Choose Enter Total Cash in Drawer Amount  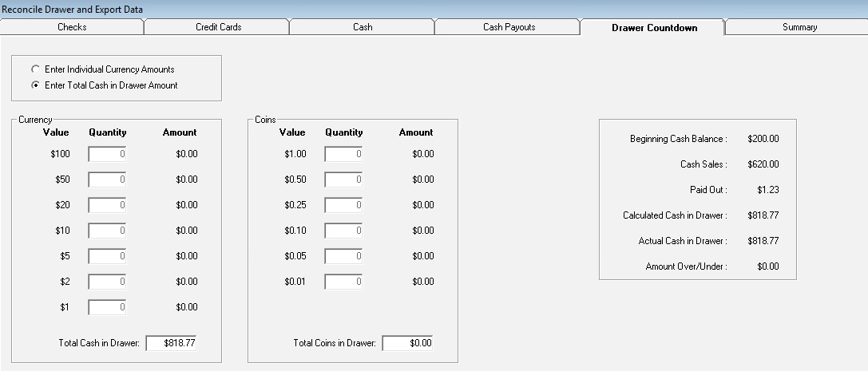click(x=35, y=85)
